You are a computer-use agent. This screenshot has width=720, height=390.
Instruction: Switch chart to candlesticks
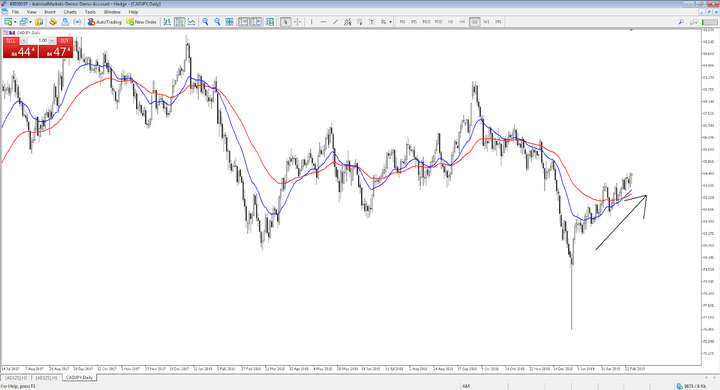tap(180, 22)
